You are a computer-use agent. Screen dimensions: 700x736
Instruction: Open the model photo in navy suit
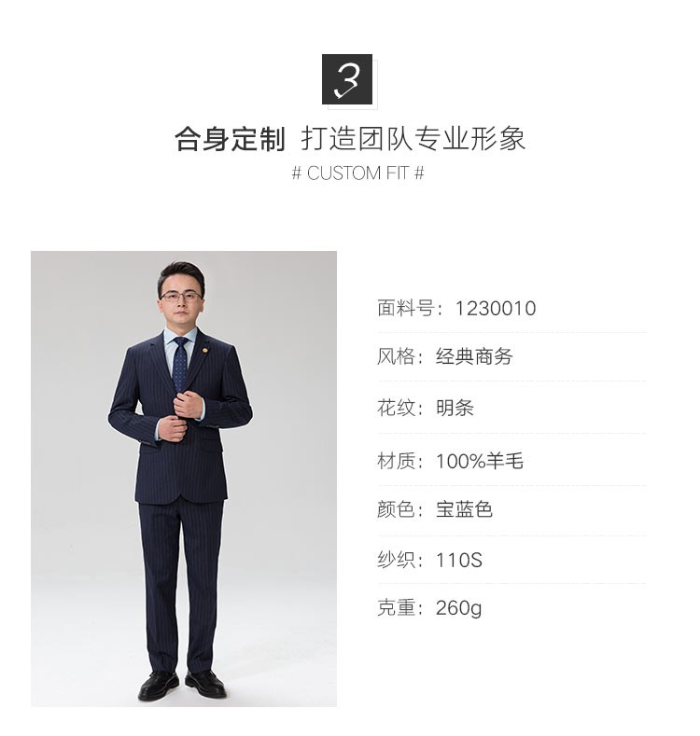(x=184, y=479)
